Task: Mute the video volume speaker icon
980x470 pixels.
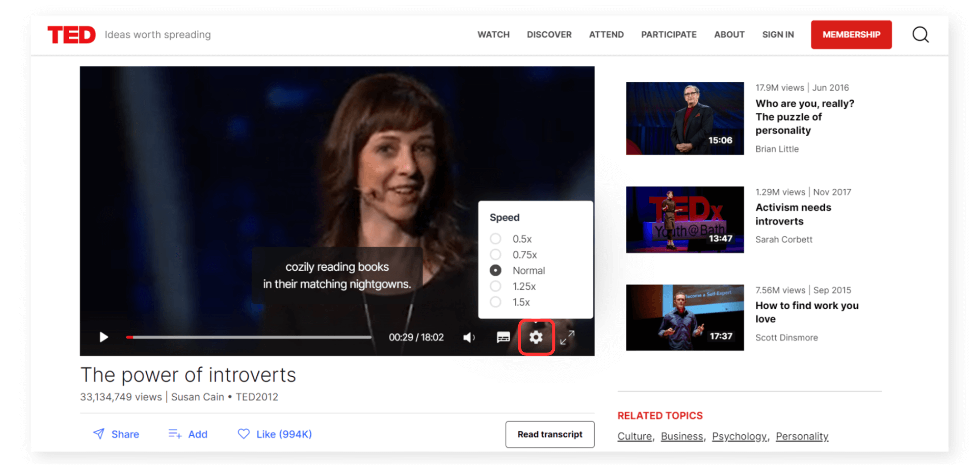Action: click(x=468, y=337)
